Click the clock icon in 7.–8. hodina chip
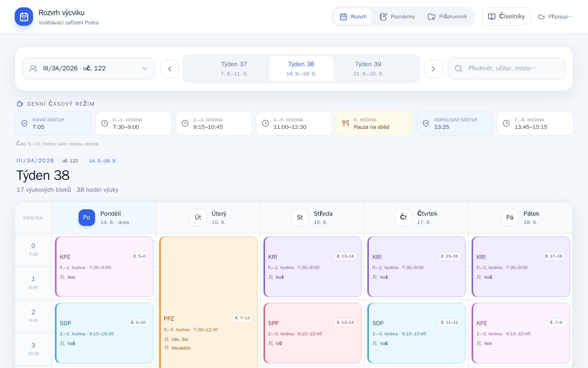Viewport: 588px width, 368px height. pyautogui.click(x=506, y=123)
